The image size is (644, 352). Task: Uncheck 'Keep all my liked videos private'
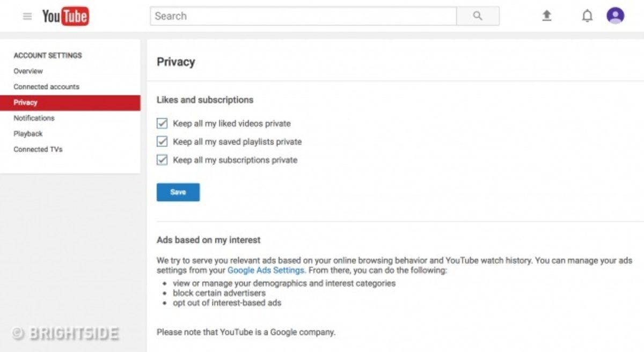162,123
